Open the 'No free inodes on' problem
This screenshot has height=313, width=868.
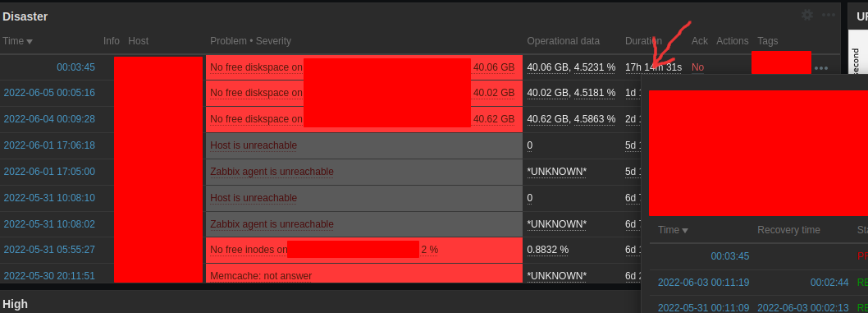point(249,249)
